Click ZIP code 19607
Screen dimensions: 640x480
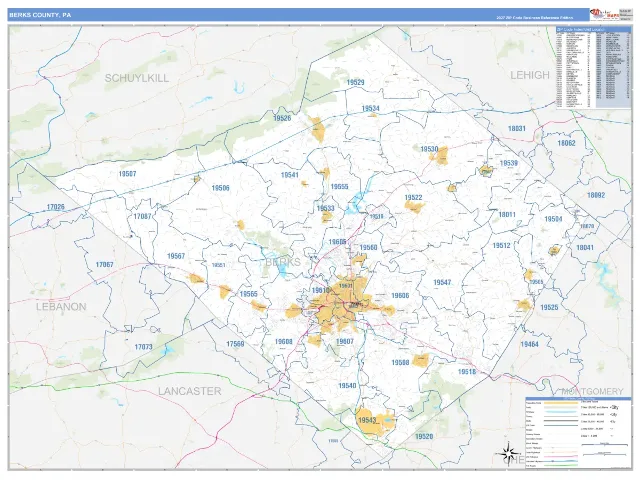click(345, 342)
